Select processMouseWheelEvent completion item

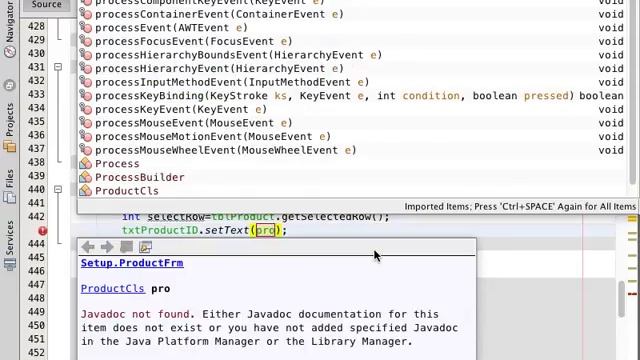[351, 150]
